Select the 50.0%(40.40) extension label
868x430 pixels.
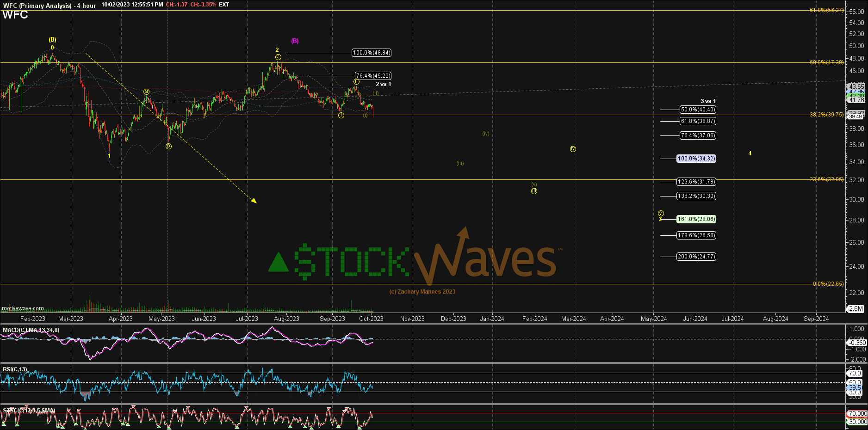click(x=698, y=110)
